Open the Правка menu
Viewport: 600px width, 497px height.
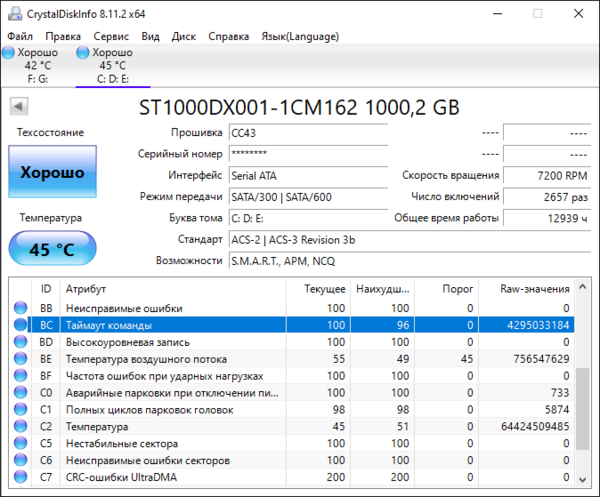(63, 36)
